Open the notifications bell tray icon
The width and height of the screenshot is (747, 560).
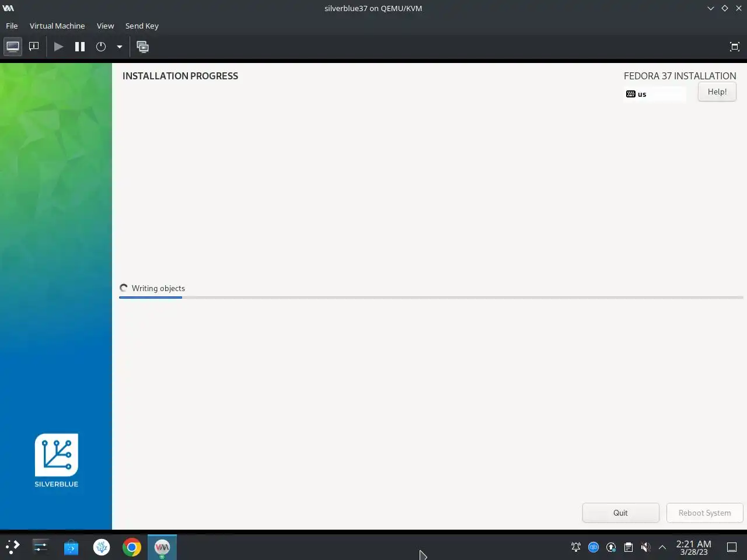(576, 547)
